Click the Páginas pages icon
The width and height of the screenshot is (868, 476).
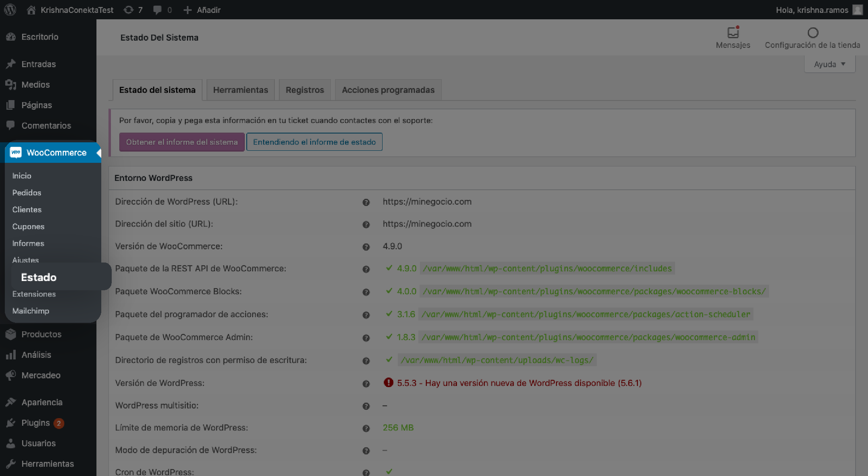11,105
